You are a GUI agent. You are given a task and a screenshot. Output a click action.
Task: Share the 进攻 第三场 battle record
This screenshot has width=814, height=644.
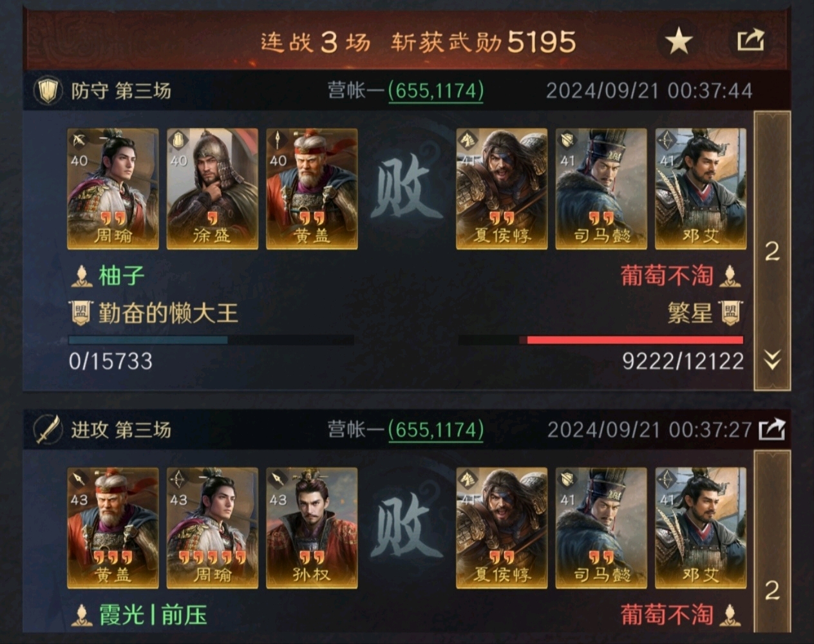(x=771, y=430)
